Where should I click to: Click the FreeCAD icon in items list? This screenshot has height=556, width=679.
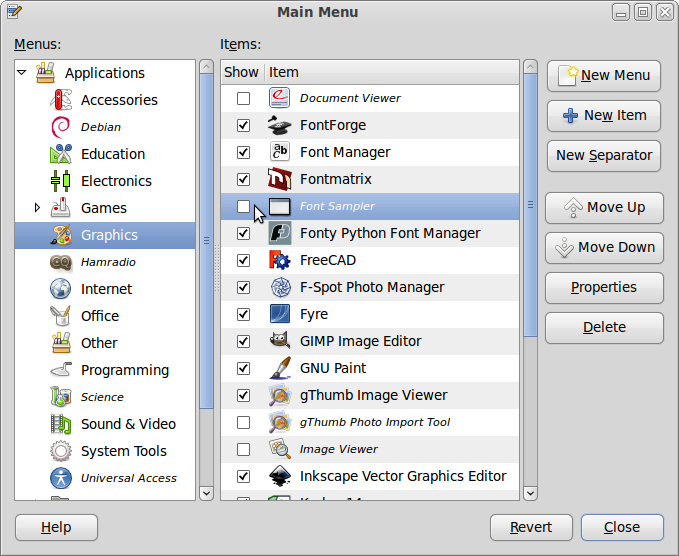click(x=280, y=260)
